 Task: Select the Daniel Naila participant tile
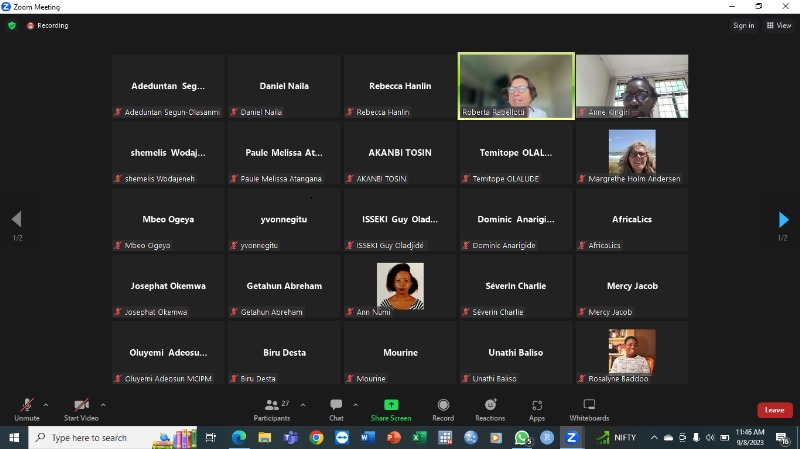[x=284, y=86]
